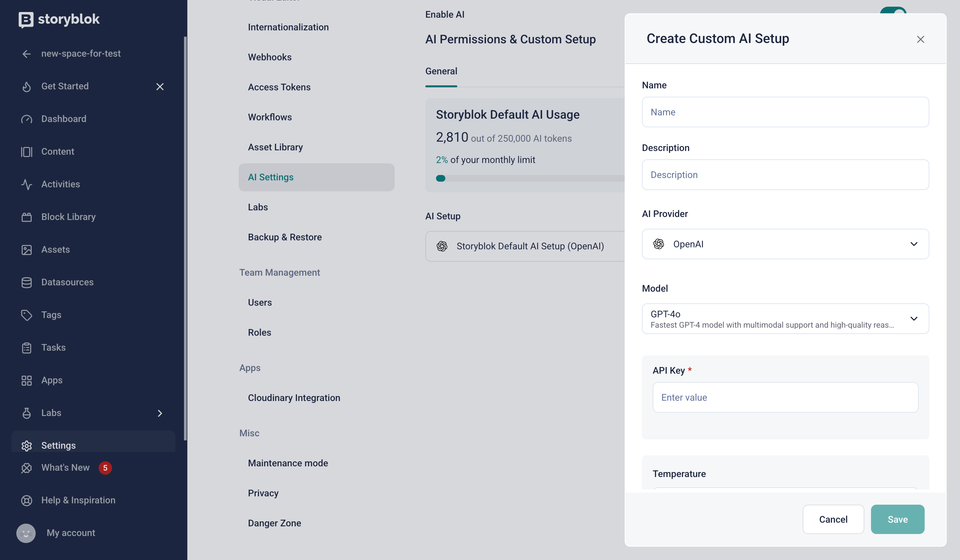This screenshot has height=560, width=960.
Task: Open the AI Provider dropdown
Action: pos(785,244)
